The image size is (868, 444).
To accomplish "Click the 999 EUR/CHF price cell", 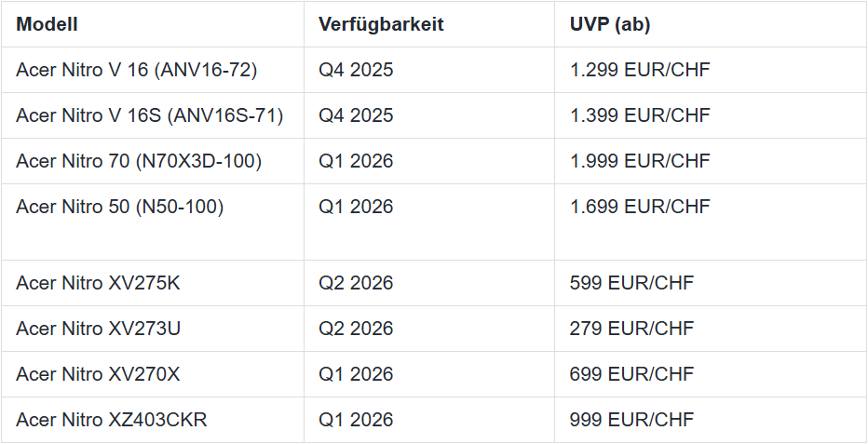I will 711,420.
